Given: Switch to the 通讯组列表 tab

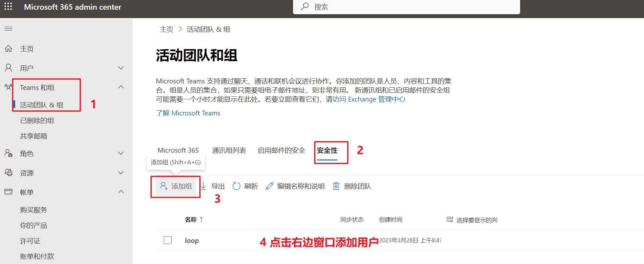Looking at the screenshot, I should pyautogui.click(x=229, y=150).
